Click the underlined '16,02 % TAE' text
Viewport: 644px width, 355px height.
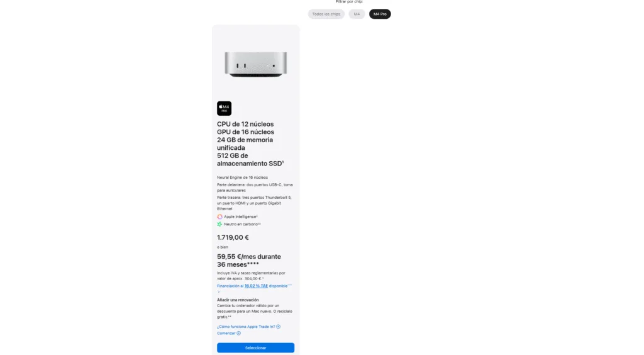256,286
